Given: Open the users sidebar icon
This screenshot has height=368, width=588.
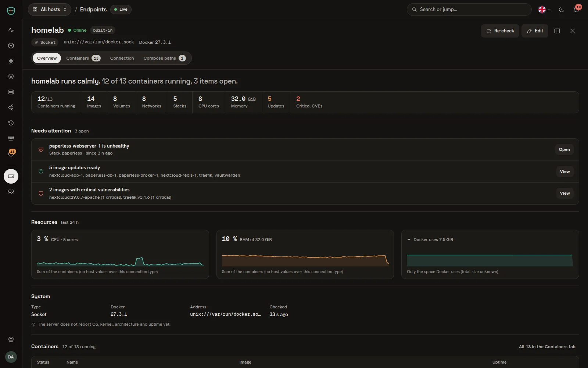Looking at the screenshot, I should pos(11,192).
